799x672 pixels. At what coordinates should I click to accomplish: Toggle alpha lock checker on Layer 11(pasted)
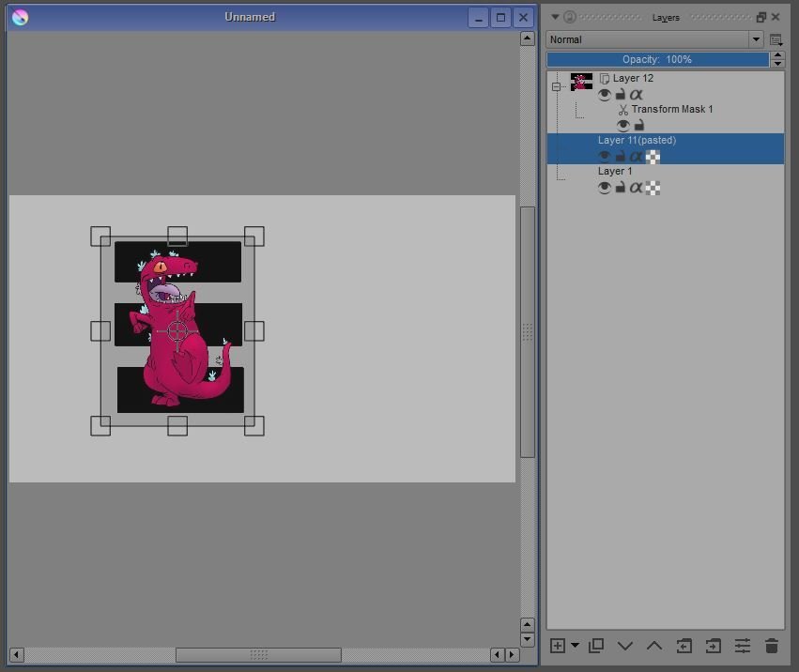(653, 157)
